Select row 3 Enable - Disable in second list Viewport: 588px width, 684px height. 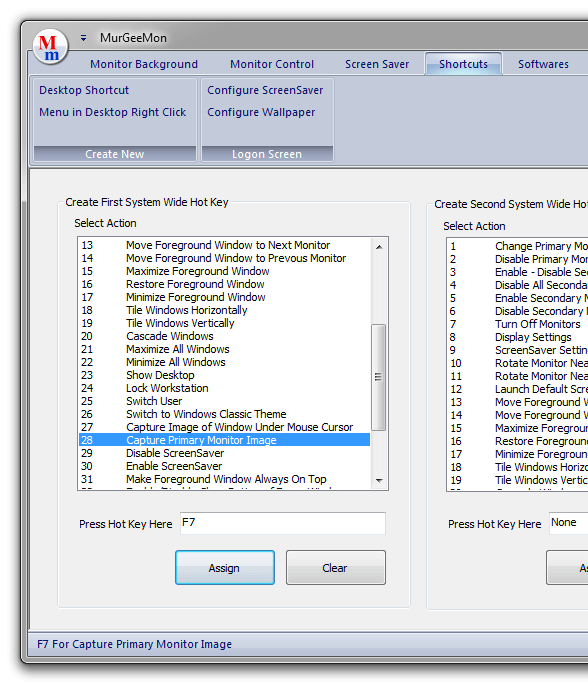point(518,272)
